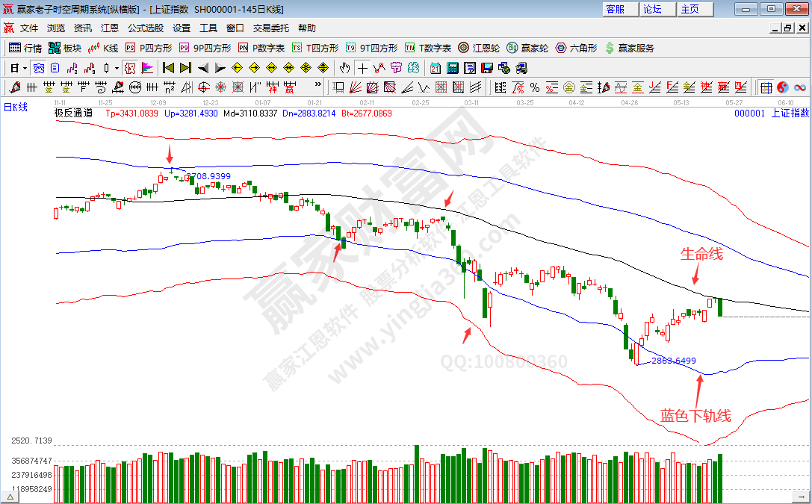Viewport: 812px width, 504px height.
Task: Click the percent sign drawing tool
Action: (x=534, y=87)
